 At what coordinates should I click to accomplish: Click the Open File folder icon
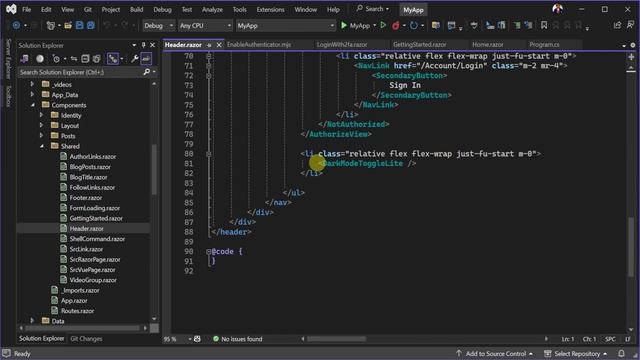[x=68, y=26]
